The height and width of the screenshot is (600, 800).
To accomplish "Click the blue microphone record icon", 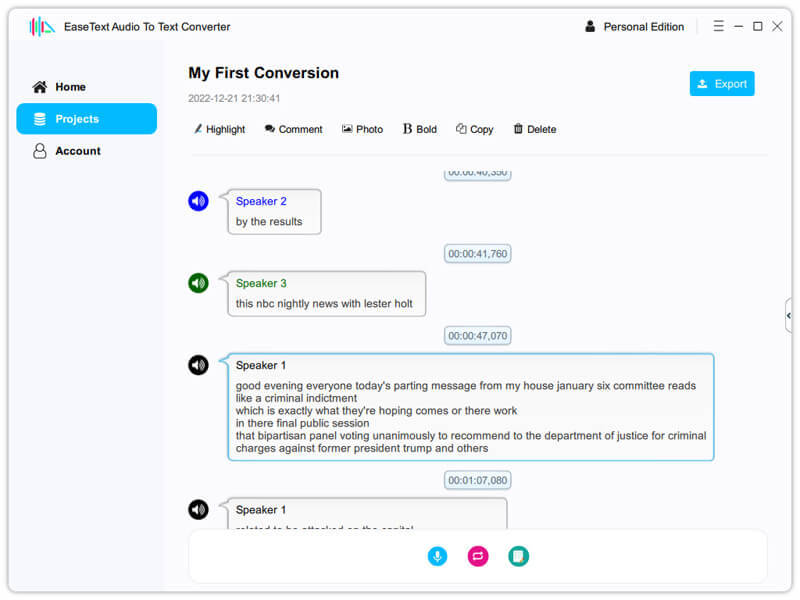I will click(437, 556).
